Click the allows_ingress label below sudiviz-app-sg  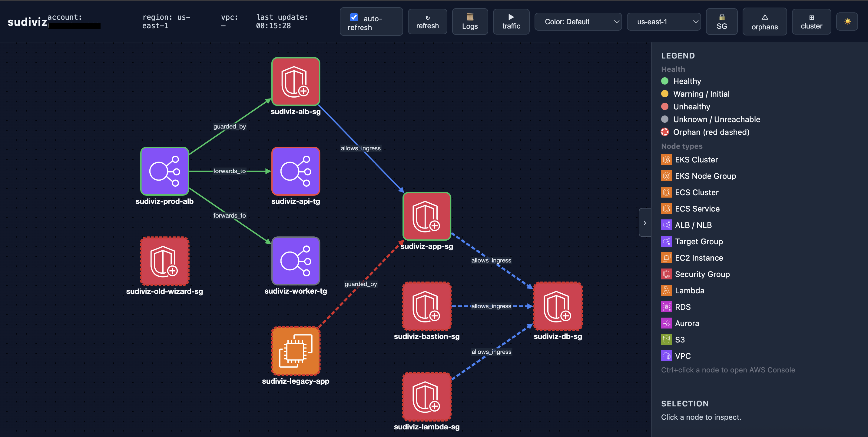tap(491, 260)
